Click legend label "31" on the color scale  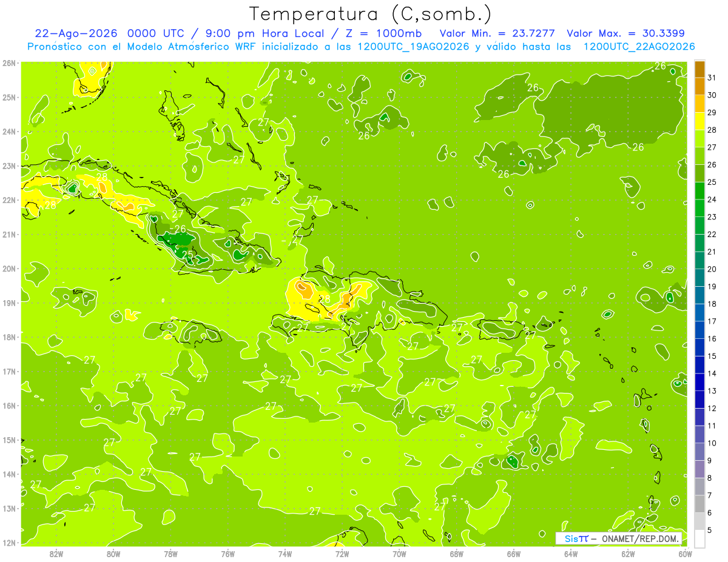click(712, 78)
